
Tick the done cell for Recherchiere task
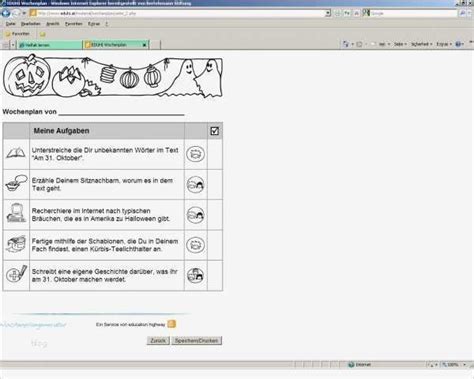(x=215, y=215)
